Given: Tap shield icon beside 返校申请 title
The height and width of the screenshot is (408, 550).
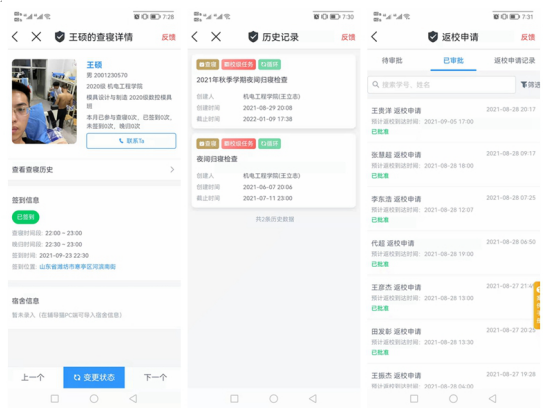Looking at the screenshot, I should 433,36.
